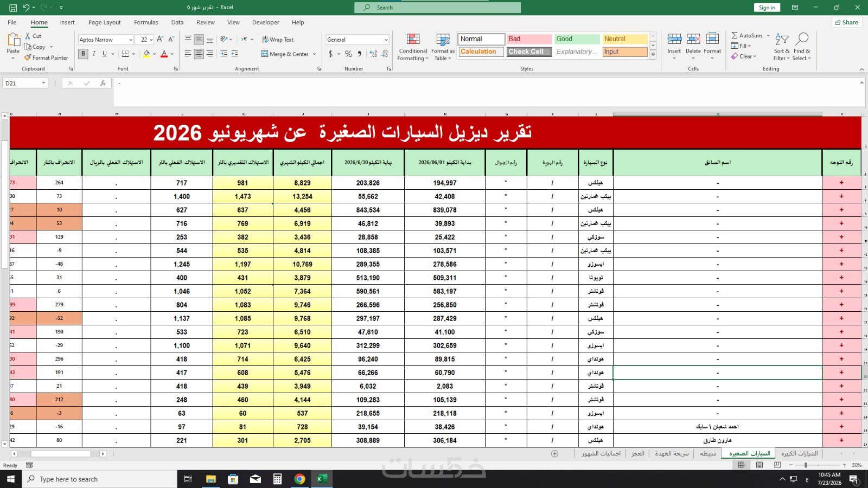Screen dimensions: 868x488
Task: Click the Paste clipboard icon
Action: click(13, 40)
